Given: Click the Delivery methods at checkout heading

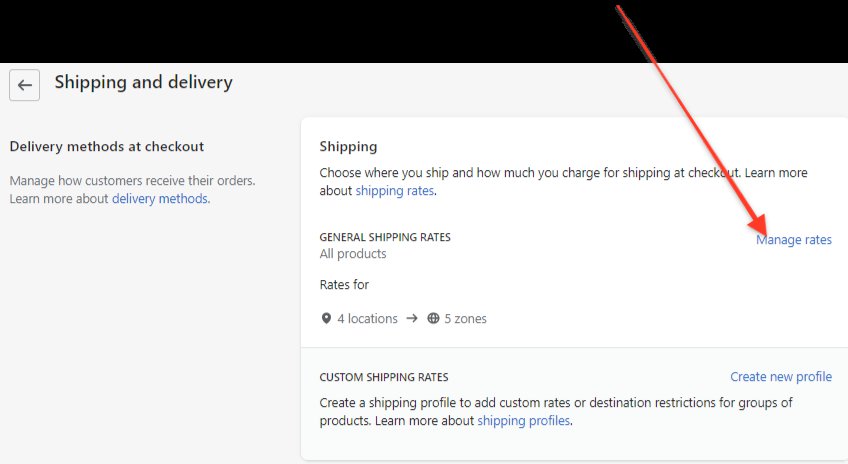Looking at the screenshot, I should 107,147.
